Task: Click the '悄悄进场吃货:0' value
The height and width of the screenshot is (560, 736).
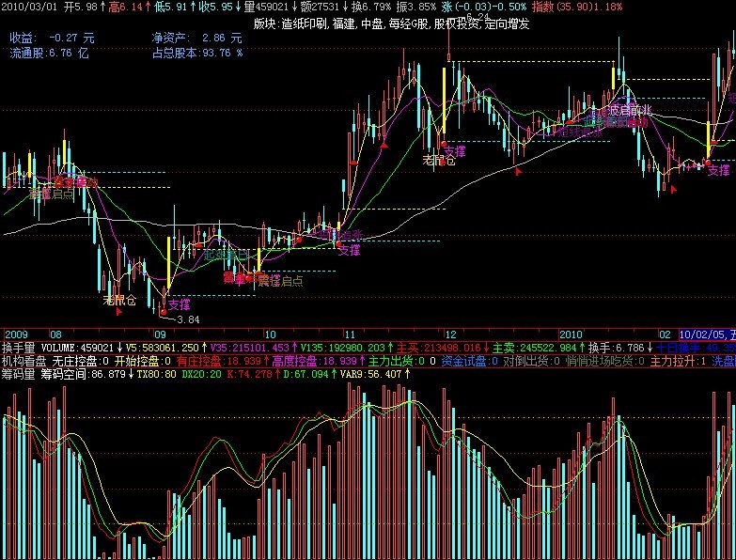Action: click(x=605, y=361)
